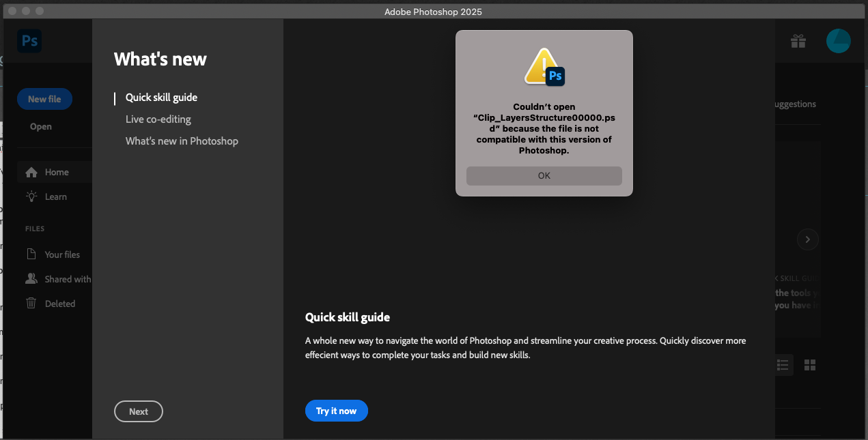Open Your files in the sidebar
Screen dimensions: 868x440
(x=55, y=254)
